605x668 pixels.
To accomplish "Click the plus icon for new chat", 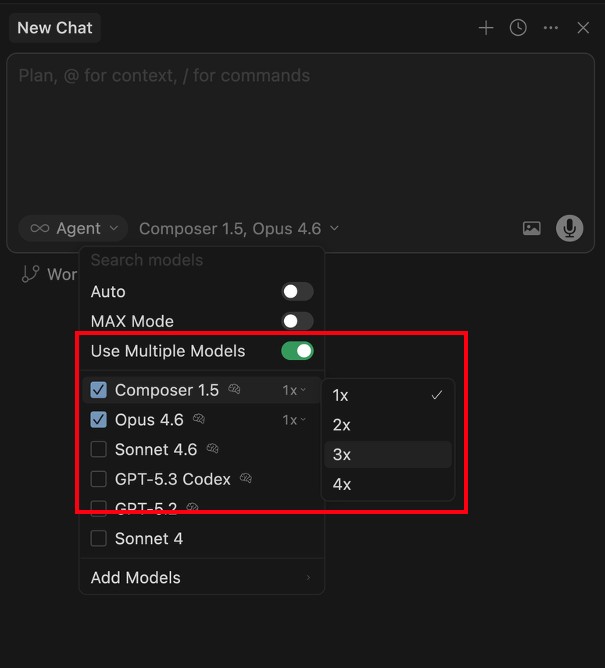I will [x=486, y=28].
